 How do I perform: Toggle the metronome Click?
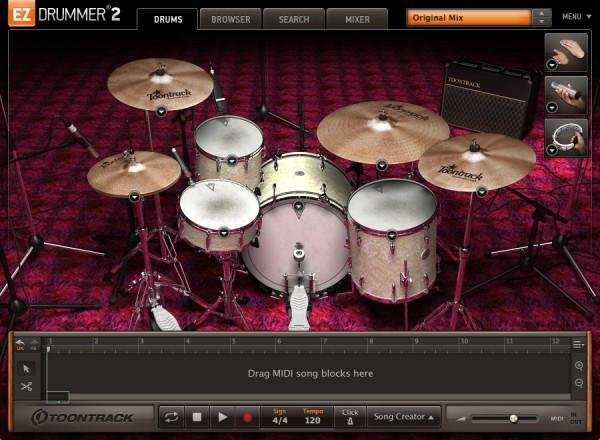point(350,416)
